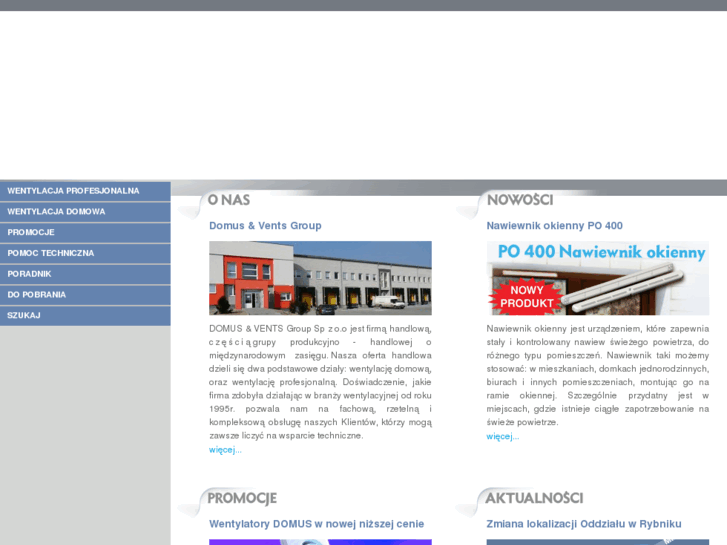Open Wentylatory DOMUS w nowej niższej cenie

point(316,524)
